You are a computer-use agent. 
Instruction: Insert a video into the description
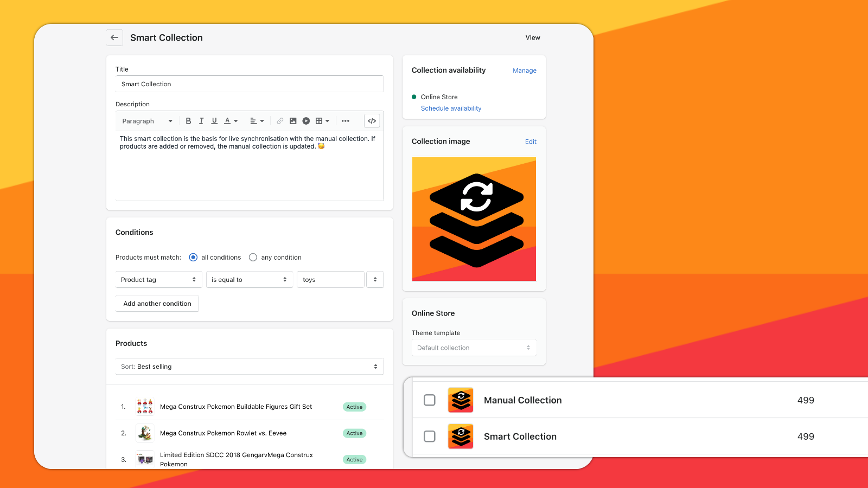pos(306,121)
